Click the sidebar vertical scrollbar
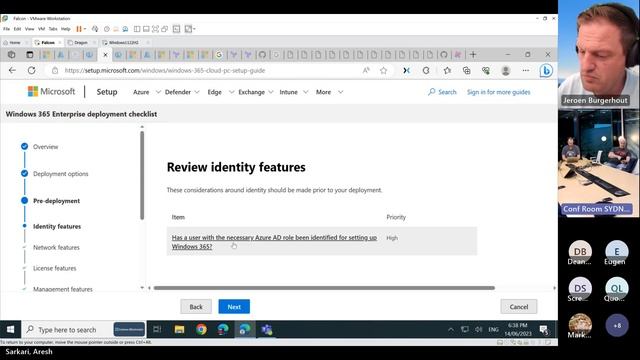This screenshot has width=640, height=360. pyautogui.click(x=142, y=176)
